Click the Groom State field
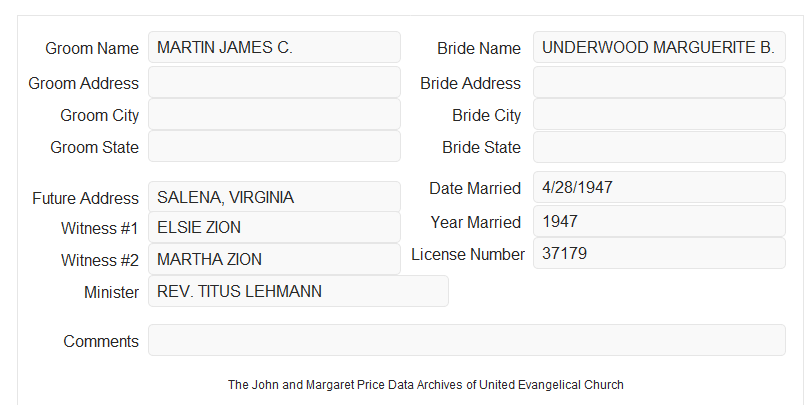This screenshot has height=405, width=805. 274,146
